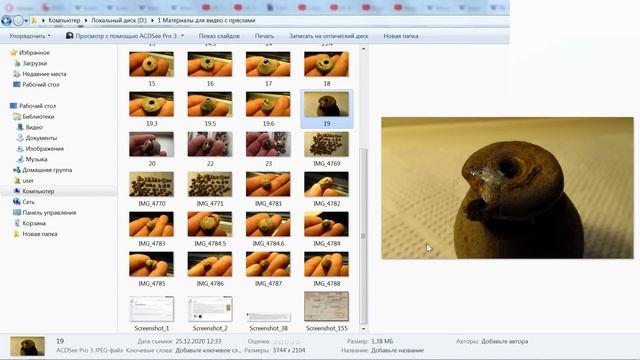Select thumbnail named 15
The height and width of the screenshot is (360, 640).
pyautogui.click(x=151, y=64)
